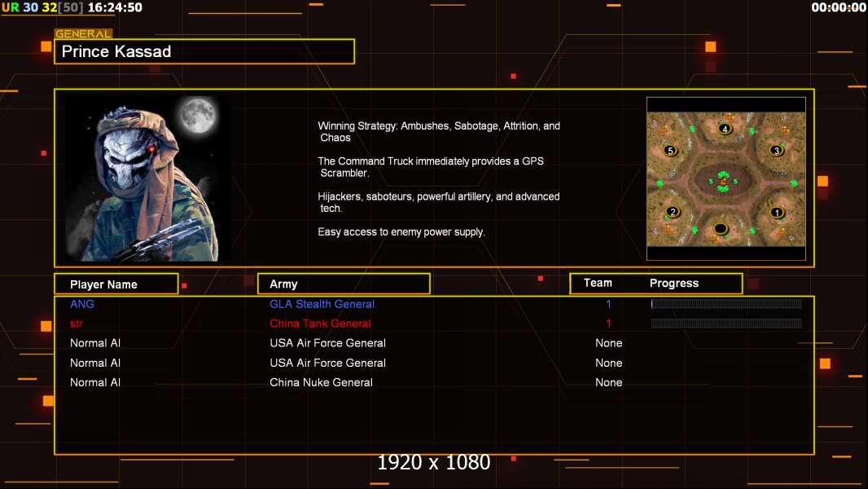Click the Team column header
This screenshot has width=868, height=489.
(598, 283)
